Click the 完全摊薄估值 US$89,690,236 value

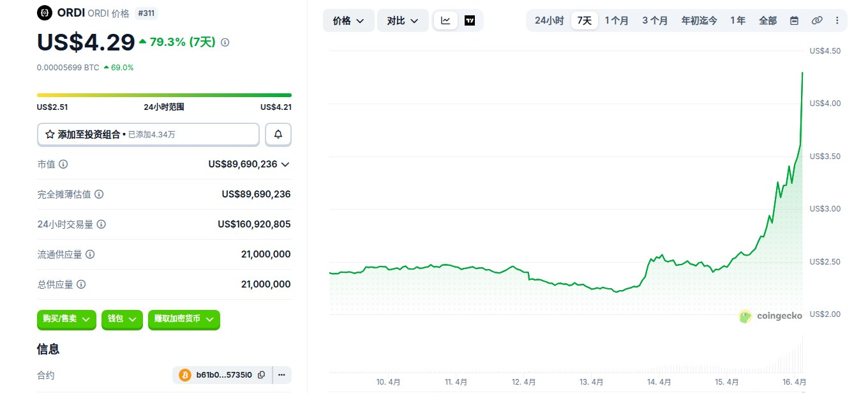pyautogui.click(x=256, y=194)
